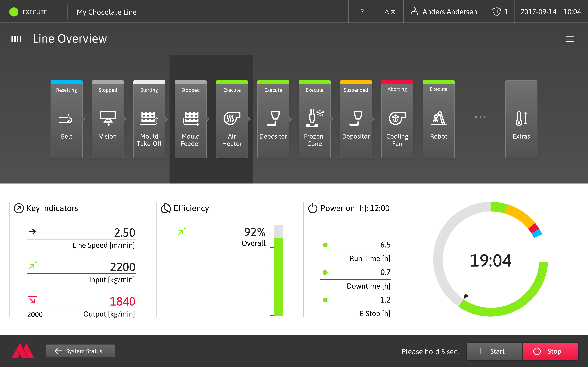Select the Mould Feeder icon
This screenshot has height=367, width=588.
(x=190, y=119)
